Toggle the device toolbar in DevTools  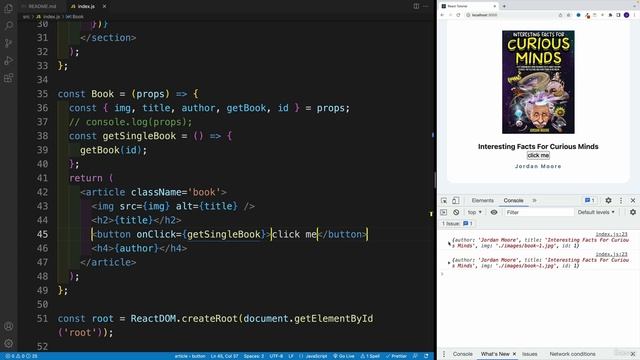pos(456,200)
